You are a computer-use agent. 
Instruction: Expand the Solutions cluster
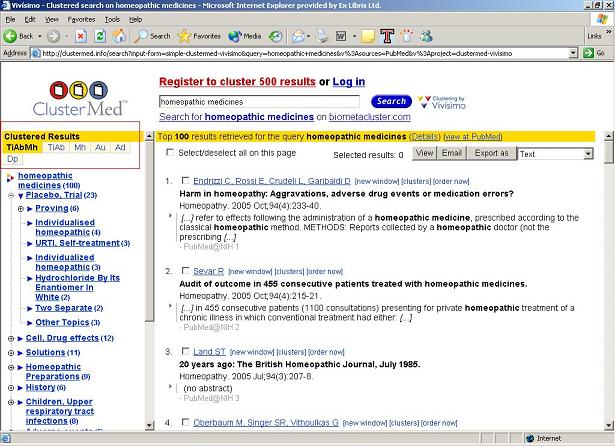click(11, 353)
